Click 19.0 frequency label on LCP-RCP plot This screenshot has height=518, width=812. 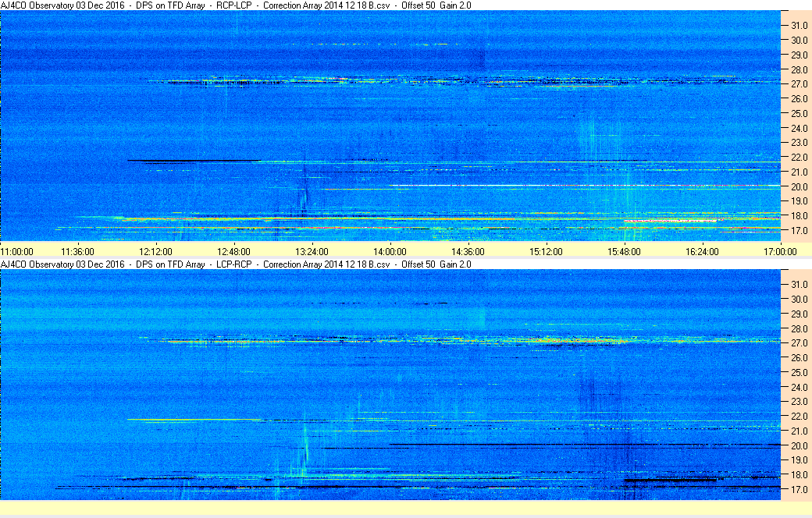pos(799,459)
